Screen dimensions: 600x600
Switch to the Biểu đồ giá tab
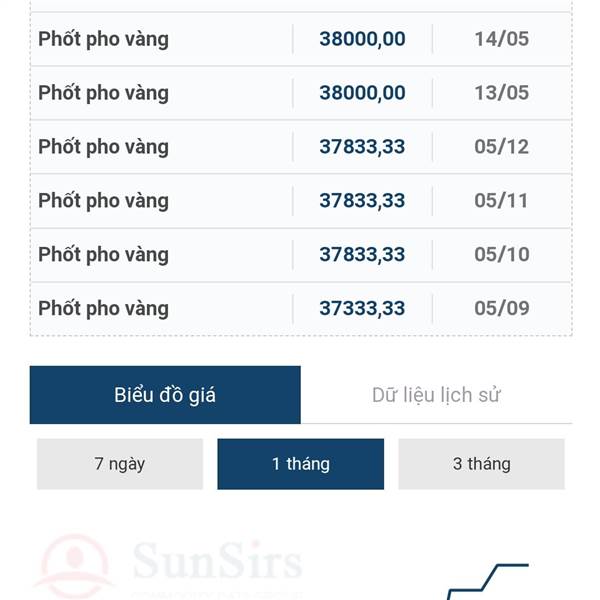tap(165, 395)
